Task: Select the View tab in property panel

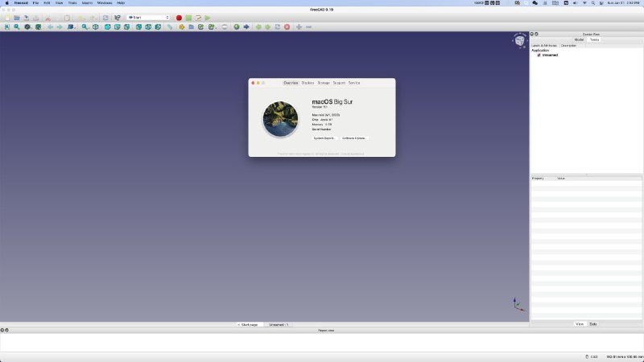Action: [580, 324]
